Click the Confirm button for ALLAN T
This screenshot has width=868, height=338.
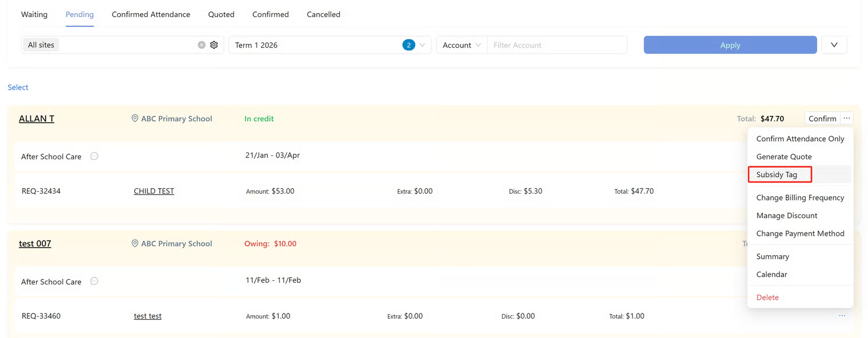click(x=822, y=119)
